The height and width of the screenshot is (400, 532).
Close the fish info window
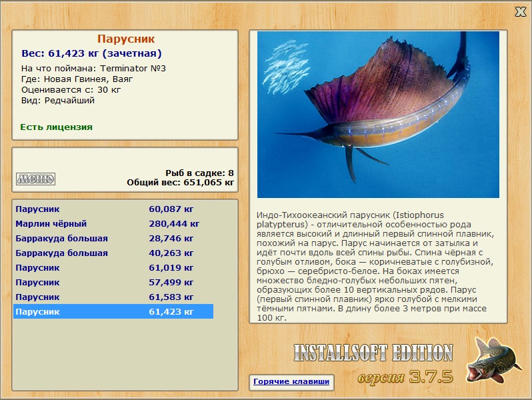pos(520,11)
